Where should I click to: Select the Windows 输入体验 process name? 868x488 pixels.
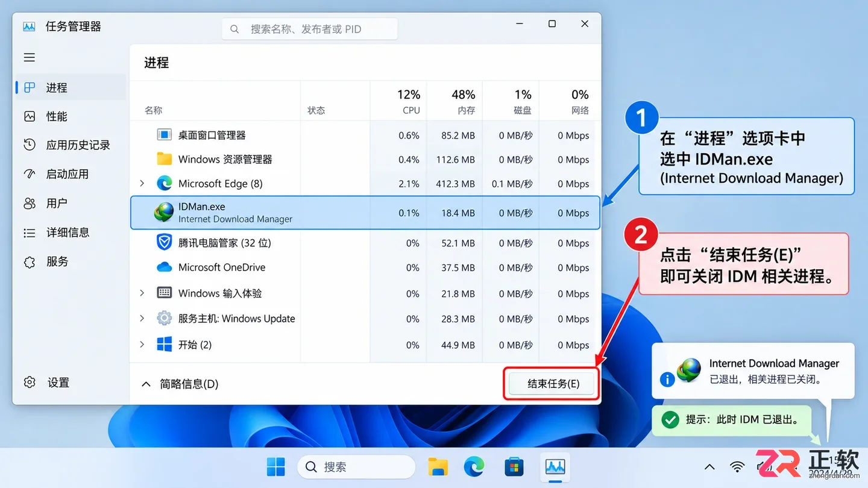coord(220,293)
